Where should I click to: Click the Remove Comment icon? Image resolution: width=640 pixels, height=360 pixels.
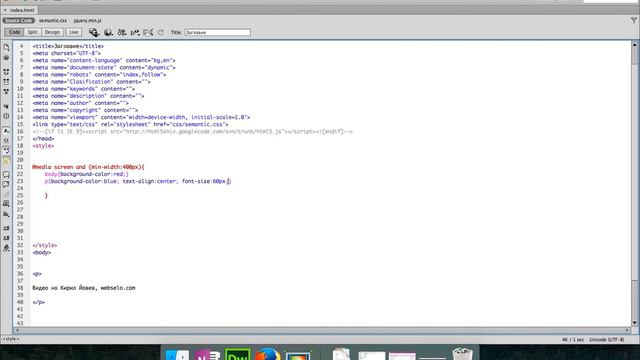pos(6,184)
